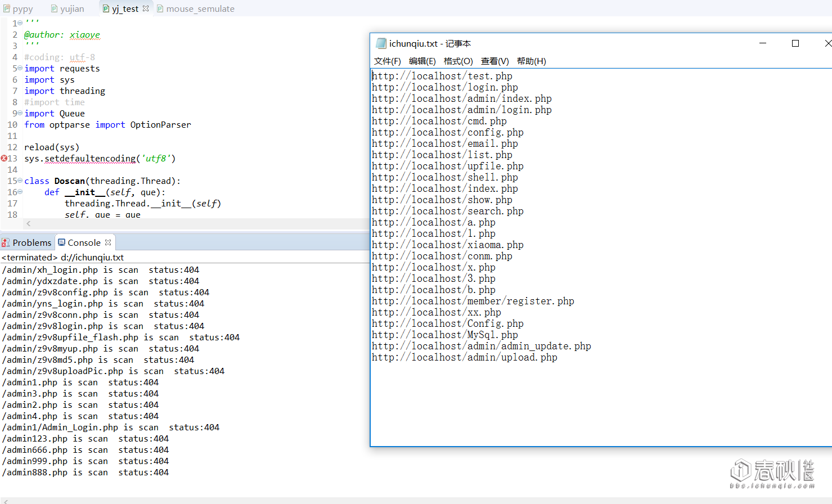Screen dimensions: 832x504
Task: Switch to the pypy editor tab
Action: point(18,9)
